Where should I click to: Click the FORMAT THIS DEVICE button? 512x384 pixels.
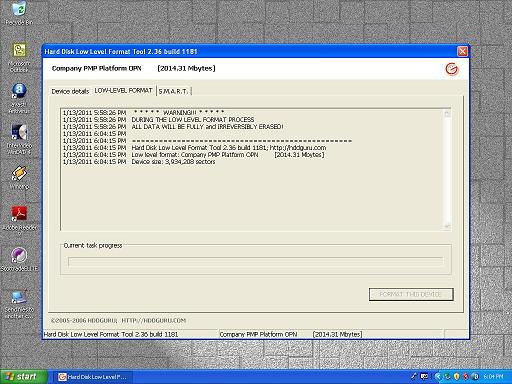point(411,294)
